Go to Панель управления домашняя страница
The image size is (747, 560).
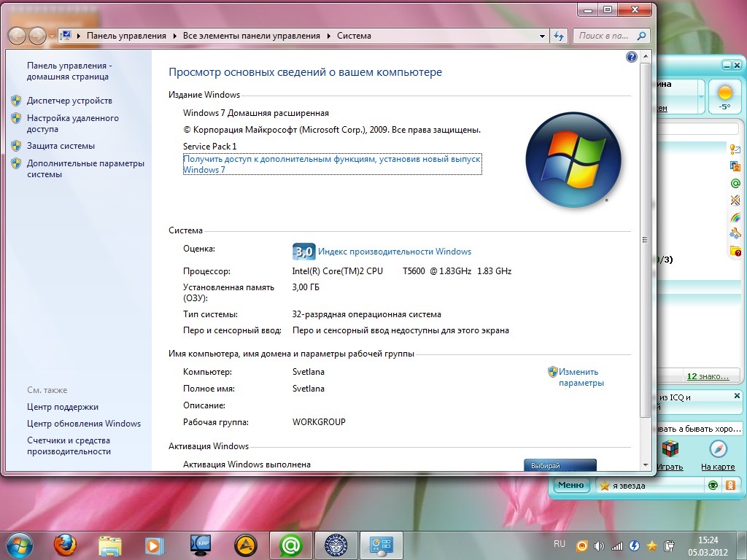pyautogui.click(x=69, y=71)
